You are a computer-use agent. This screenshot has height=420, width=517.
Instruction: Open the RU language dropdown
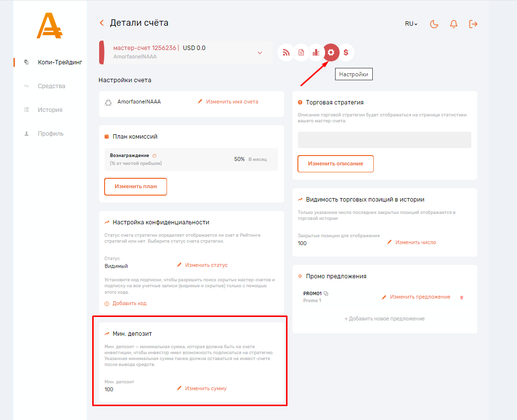point(411,24)
